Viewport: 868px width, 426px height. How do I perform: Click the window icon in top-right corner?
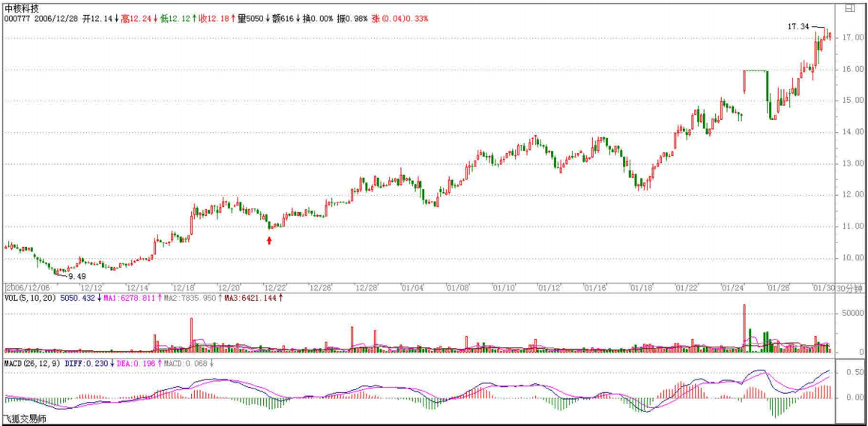(850, 8)
